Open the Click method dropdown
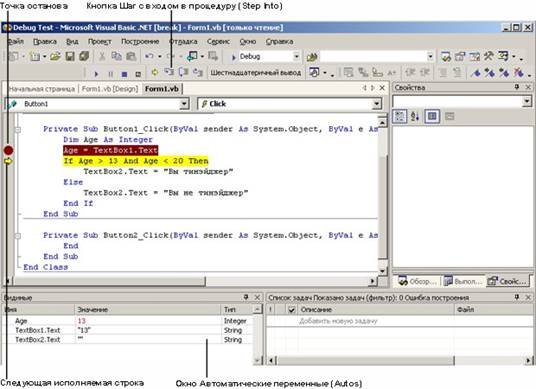The image size is (536, 389). coord(376,104)
